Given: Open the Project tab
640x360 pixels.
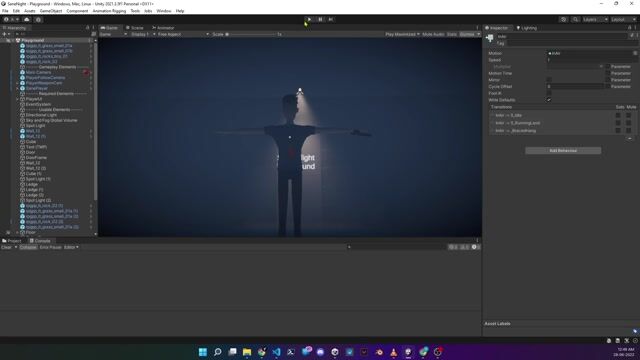Looking at the screenshot, I should [x=12, y=241].
